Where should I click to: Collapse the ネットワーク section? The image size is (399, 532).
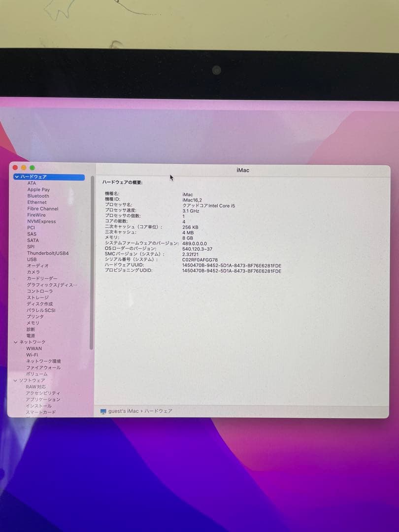(15, 342)
